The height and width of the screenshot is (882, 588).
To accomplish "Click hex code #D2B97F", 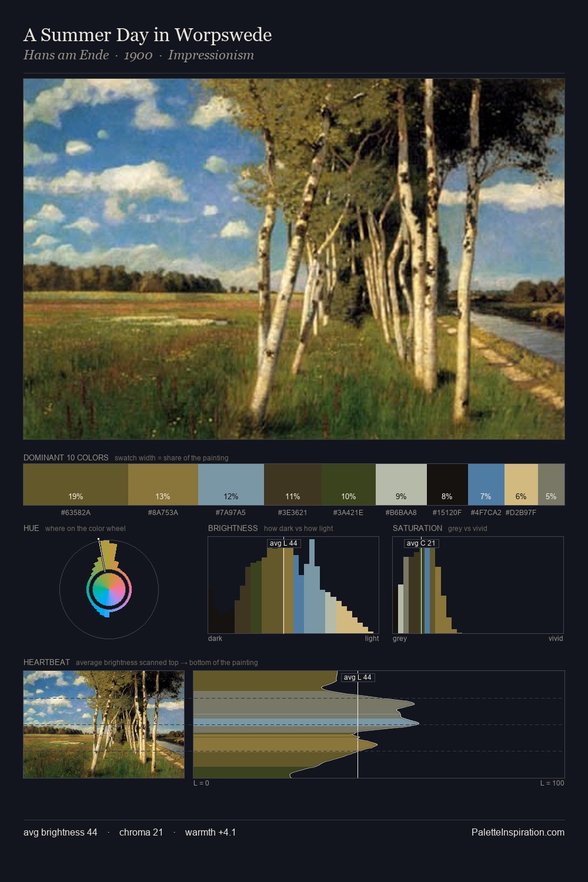I will (x=521, y=513).
